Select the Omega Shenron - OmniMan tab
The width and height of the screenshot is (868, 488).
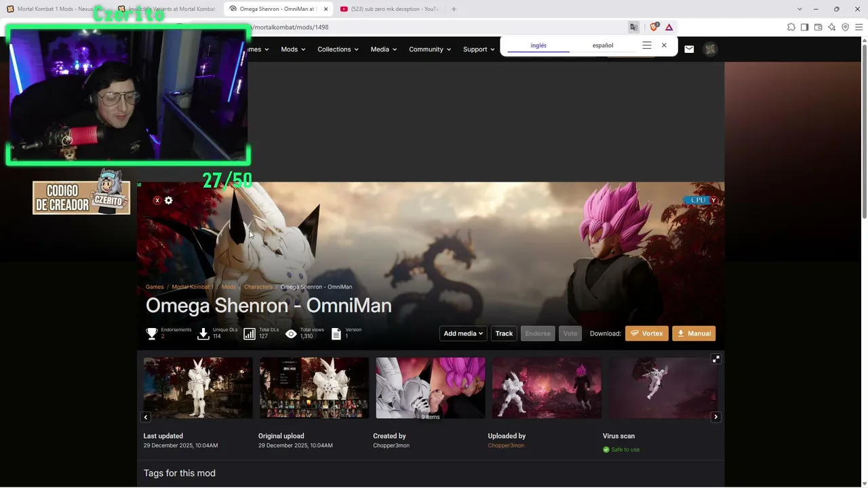click(x=278, y=9)
